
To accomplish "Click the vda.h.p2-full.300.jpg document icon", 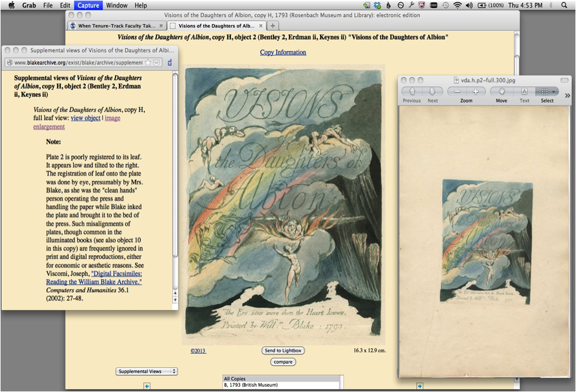I will 456,80.
